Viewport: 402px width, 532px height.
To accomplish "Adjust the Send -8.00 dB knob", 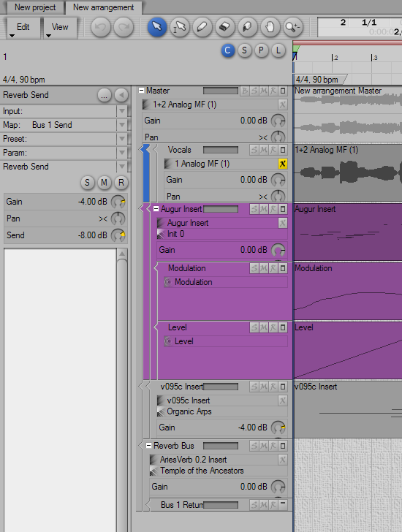I will [x=118, y=235].
